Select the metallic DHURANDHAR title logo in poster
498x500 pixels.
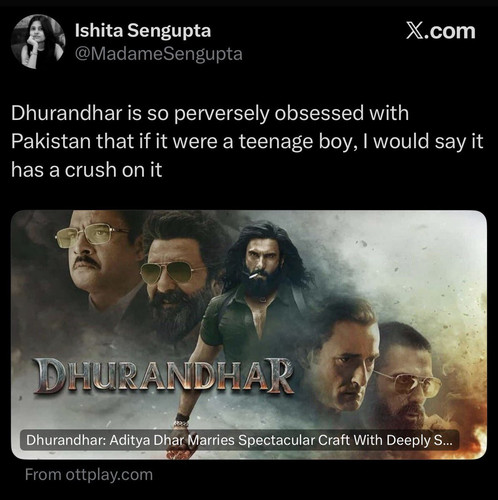click(x=164, y=375)
